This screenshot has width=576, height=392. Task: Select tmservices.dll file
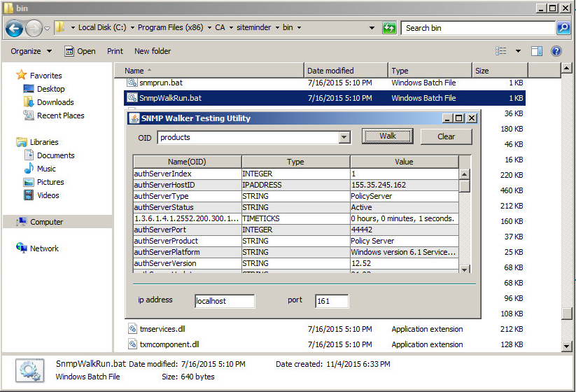tap(162, 329)
